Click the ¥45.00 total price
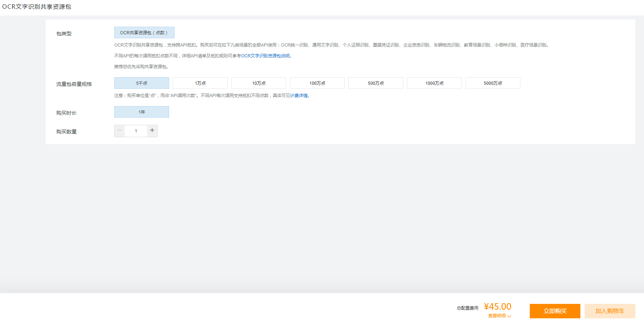 (x=498, y=306)
